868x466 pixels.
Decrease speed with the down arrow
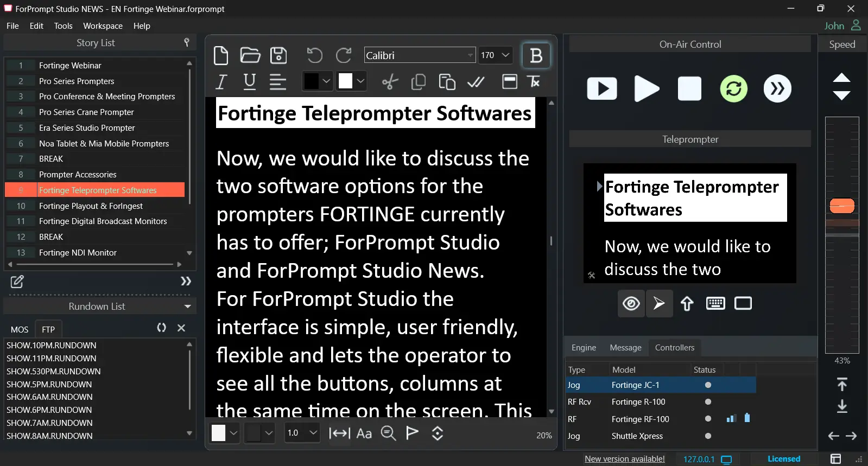tap(841, 95)
